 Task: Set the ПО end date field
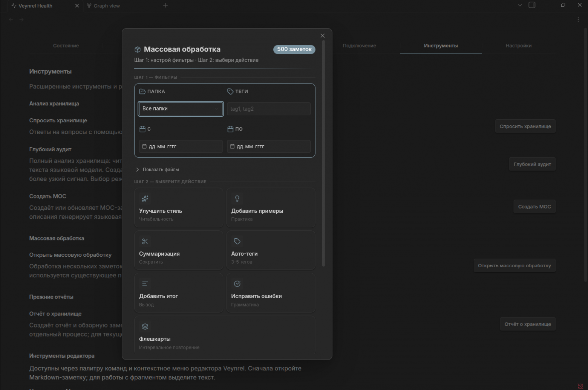click(x=269, y=146)
